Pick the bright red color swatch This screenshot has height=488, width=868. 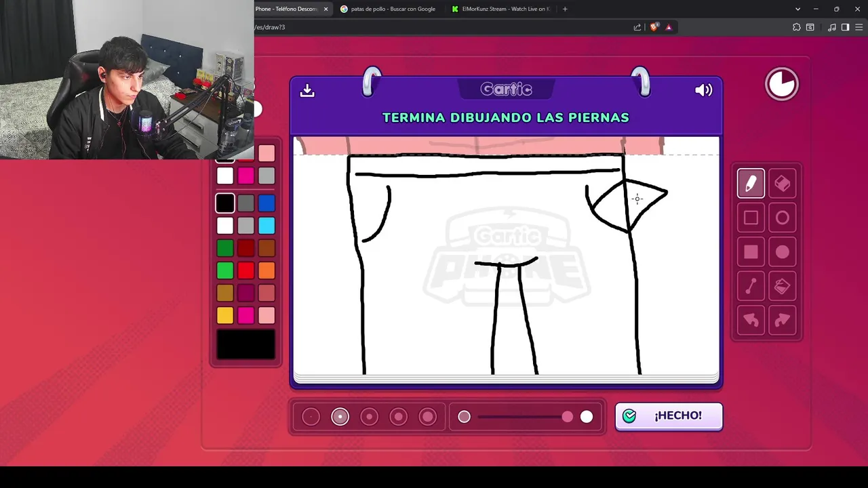point(246,270)
